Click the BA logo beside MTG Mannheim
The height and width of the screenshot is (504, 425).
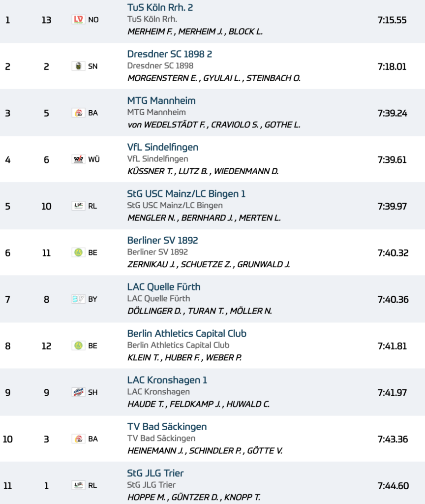(78, 113)
